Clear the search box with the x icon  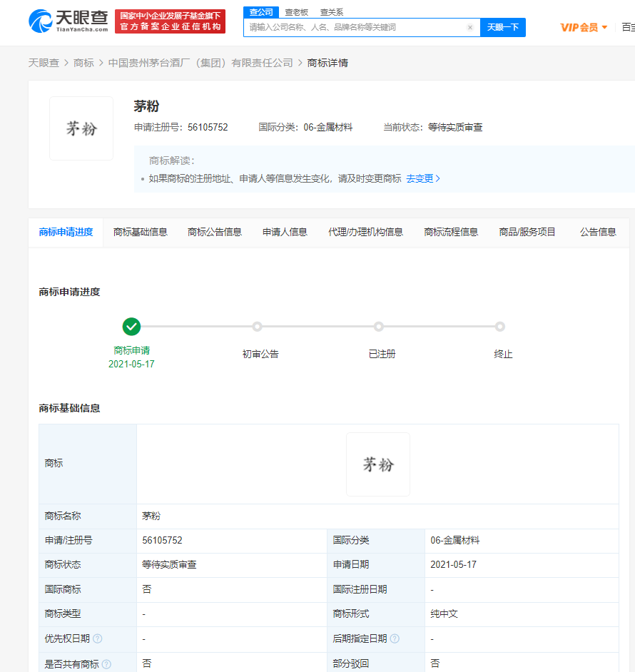pyautogui.click(x=470, y=27)
